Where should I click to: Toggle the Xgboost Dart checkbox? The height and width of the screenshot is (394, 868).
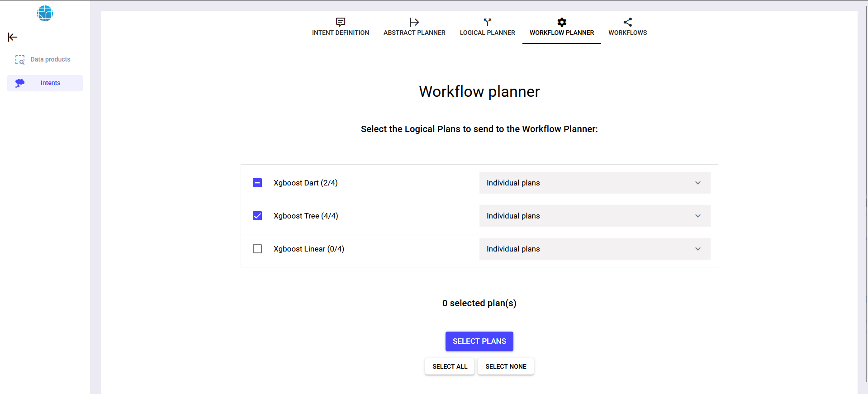point(257,183)
